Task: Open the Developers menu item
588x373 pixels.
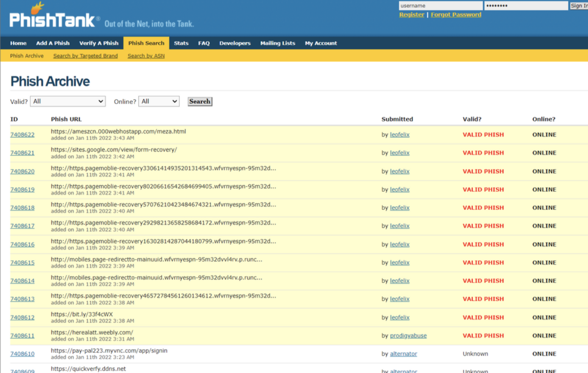Action: [235, 43]
